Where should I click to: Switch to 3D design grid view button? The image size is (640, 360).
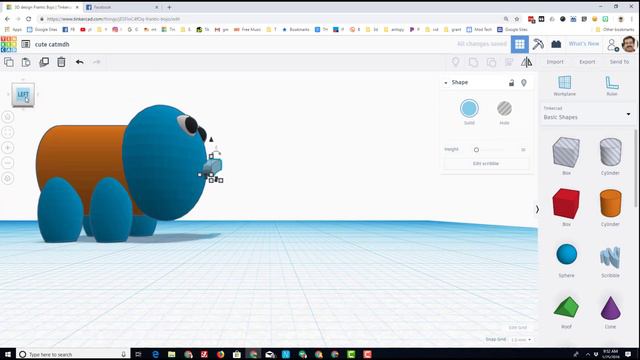[x=520, y=44]
